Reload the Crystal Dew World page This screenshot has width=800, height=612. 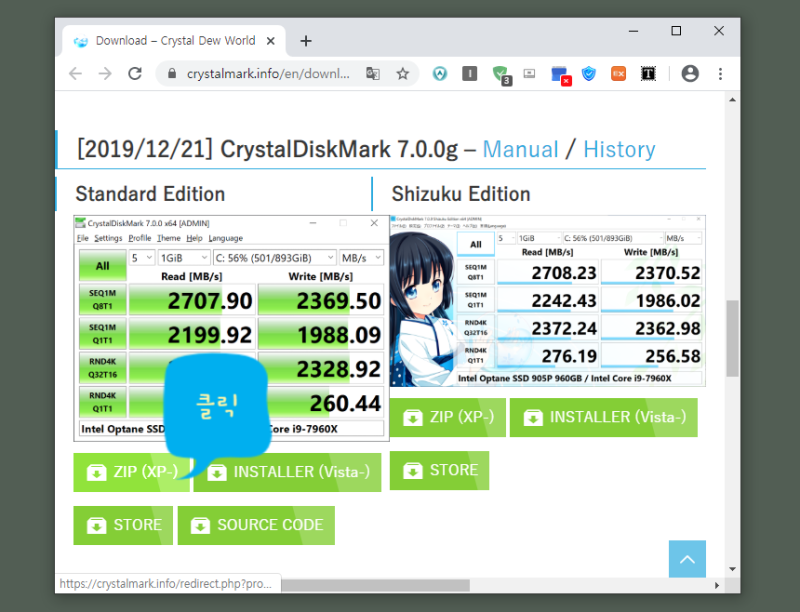click(135, 74)
